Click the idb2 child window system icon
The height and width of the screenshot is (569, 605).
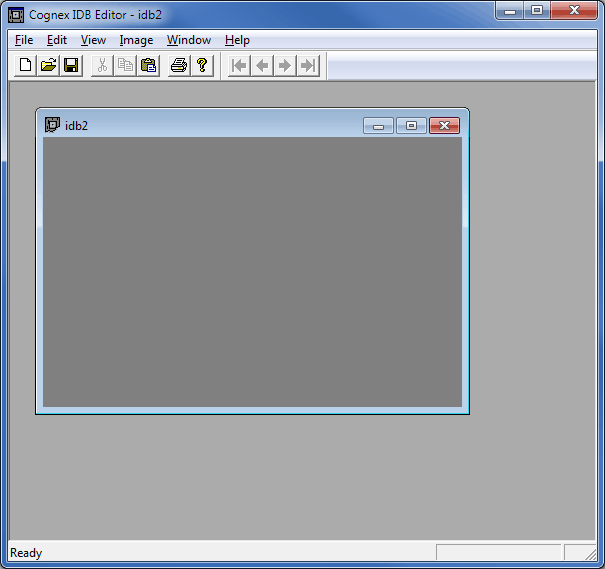[x=52, y=125]
